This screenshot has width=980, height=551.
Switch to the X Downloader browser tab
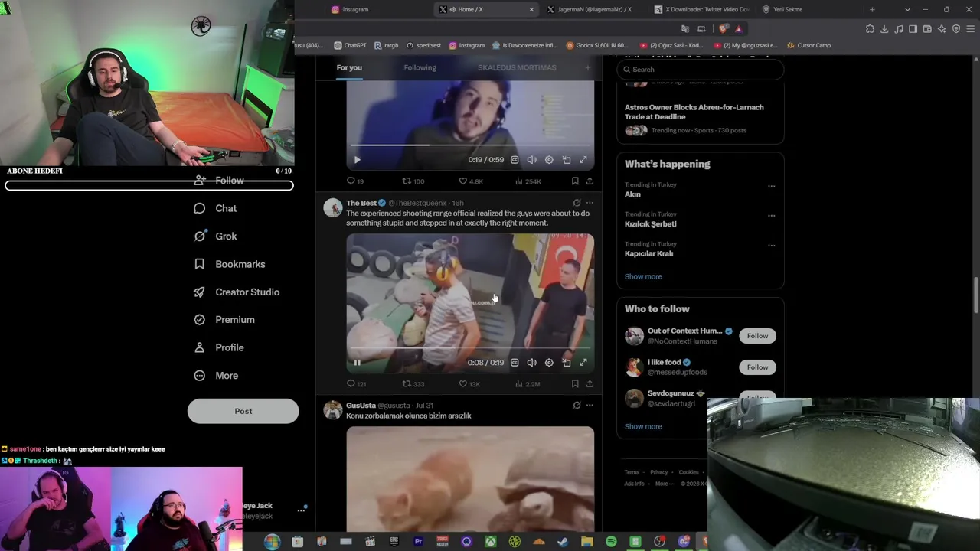(702, 9)
